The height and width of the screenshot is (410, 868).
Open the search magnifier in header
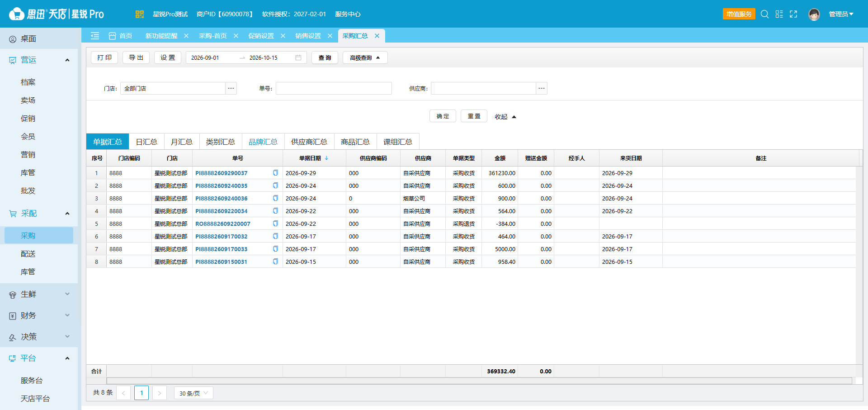coord(764,14)
